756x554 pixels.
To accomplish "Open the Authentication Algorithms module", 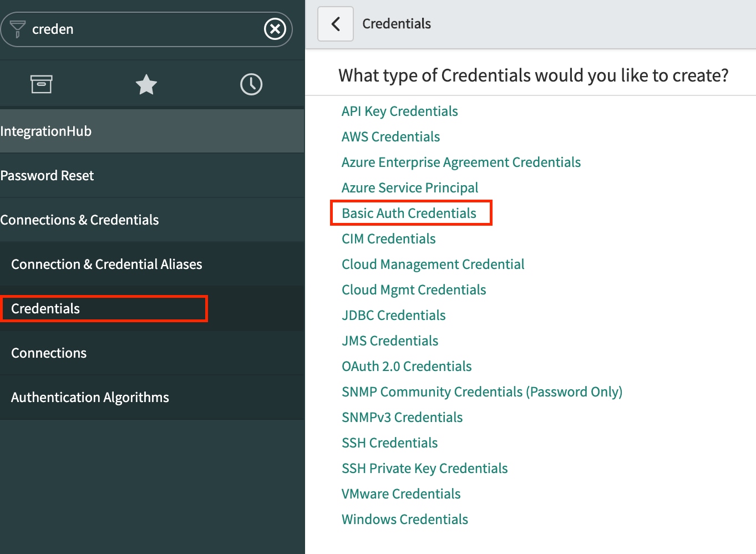I will click(x=90, y=398).
